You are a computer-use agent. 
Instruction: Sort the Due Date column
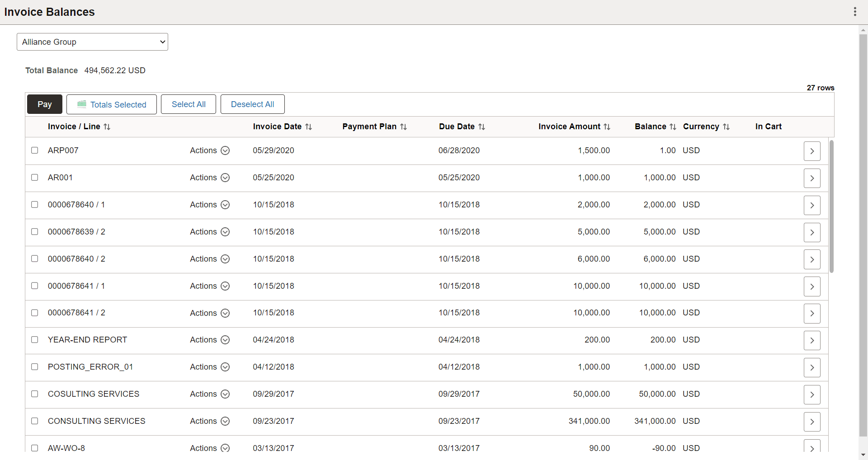click(x=482, y=127)
